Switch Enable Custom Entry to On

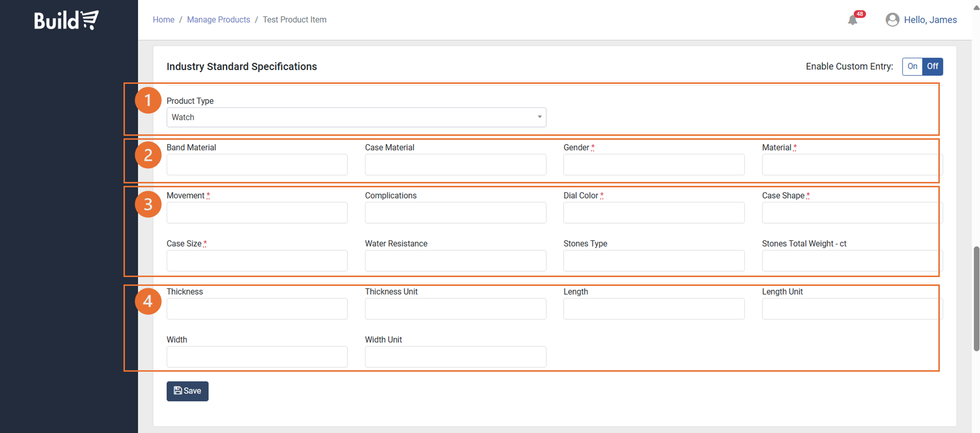[912, 67]
